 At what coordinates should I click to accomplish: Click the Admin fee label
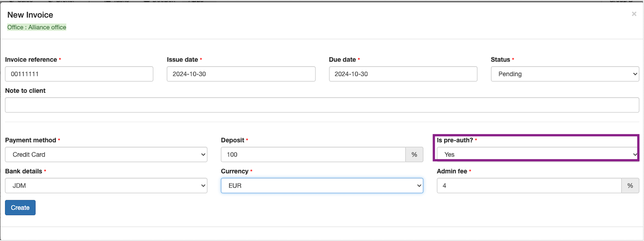[x=452, y=171]
